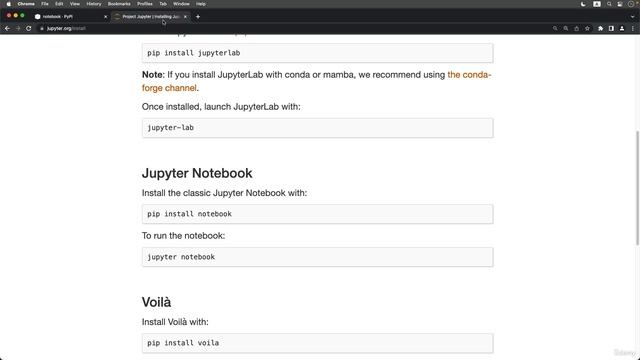Image resolution: width=640 pixels, height=360 pixels.
Task: Open the View menu
Action: coord(75,4)
